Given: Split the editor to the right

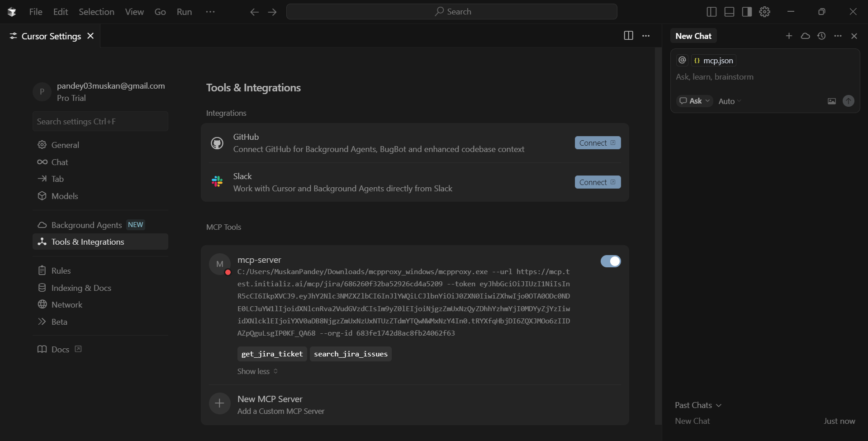Looking at the screenshot, I should pos(628,35).
